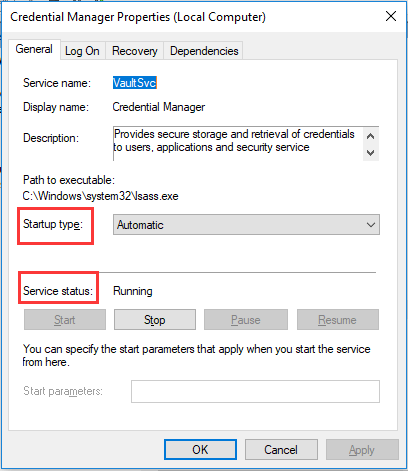408x471 pixels.
Task: Click the disabled Start button
Action: coord(65,320)
